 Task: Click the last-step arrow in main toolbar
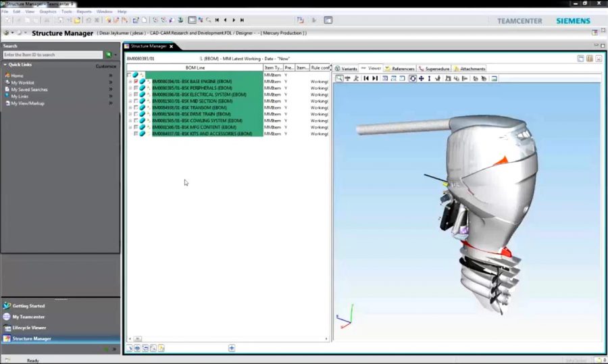[x=242, y=20]
